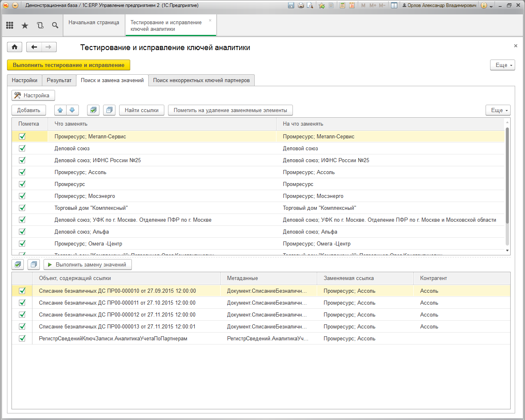Toggle checkbox for Деловой союз; ИФНС России №25
525x420 pixels.
tap(22, 160)
